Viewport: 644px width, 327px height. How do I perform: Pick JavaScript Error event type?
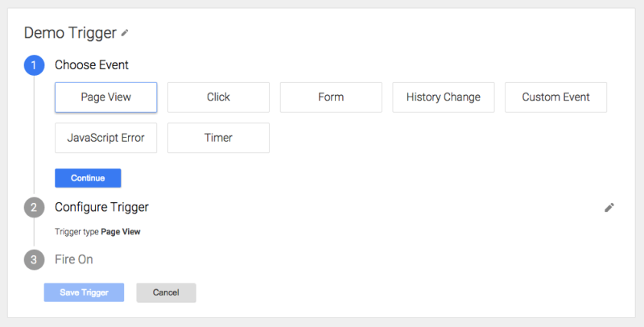click(x=106, y=138)
